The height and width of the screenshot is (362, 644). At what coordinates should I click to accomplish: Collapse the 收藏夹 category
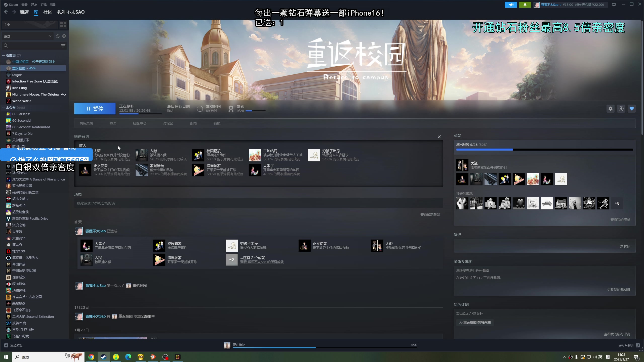tap(4, 55)
